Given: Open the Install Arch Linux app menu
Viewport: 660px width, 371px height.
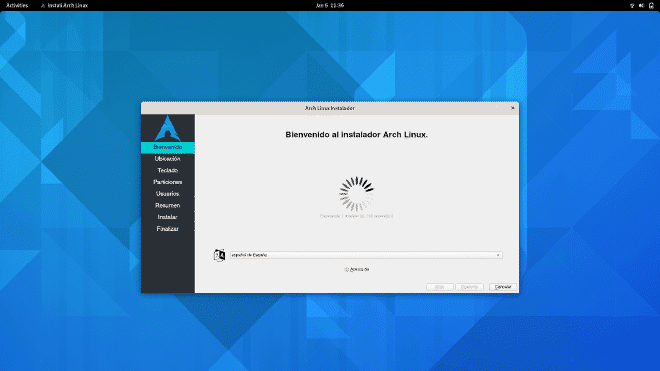Looking at the screenshot, I should [x=64, y=5].
